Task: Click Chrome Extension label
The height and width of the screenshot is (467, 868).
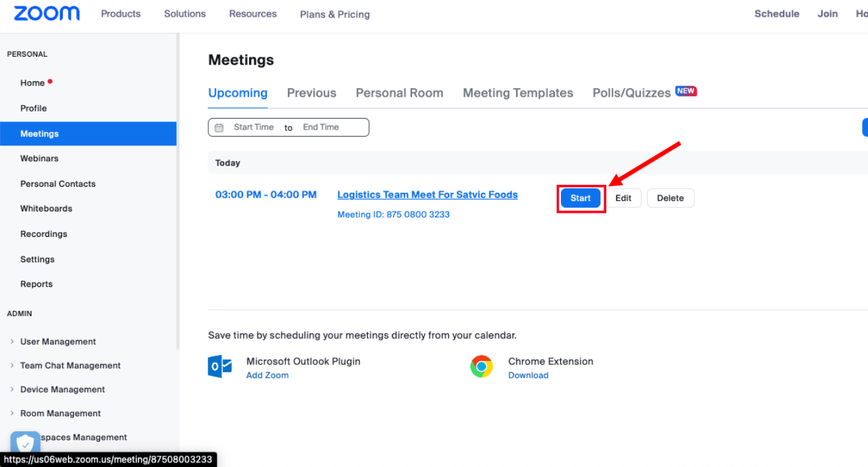Action: pyautogui.click(x=551, y=362)
